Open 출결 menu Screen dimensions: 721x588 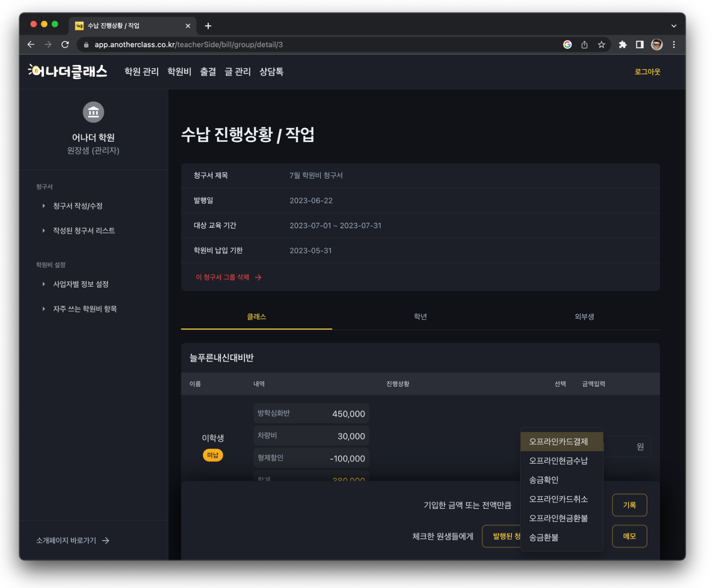208,72
